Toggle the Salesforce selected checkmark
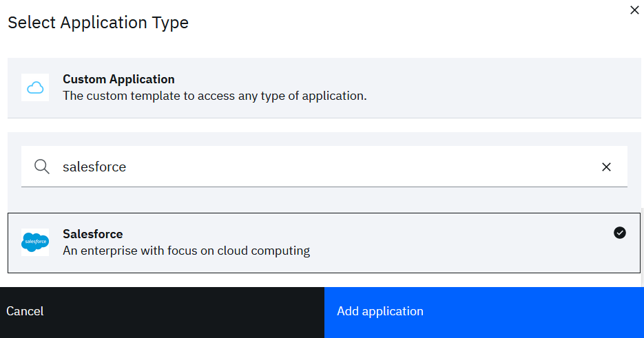The height and width of the screenshot is (338, 644). (620, 233)
